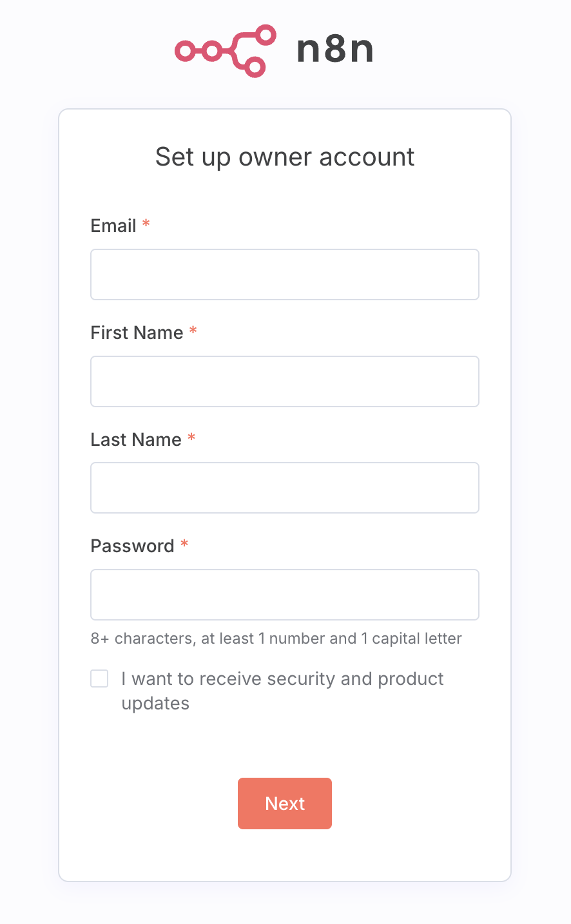Click the First Name label text

137,332
